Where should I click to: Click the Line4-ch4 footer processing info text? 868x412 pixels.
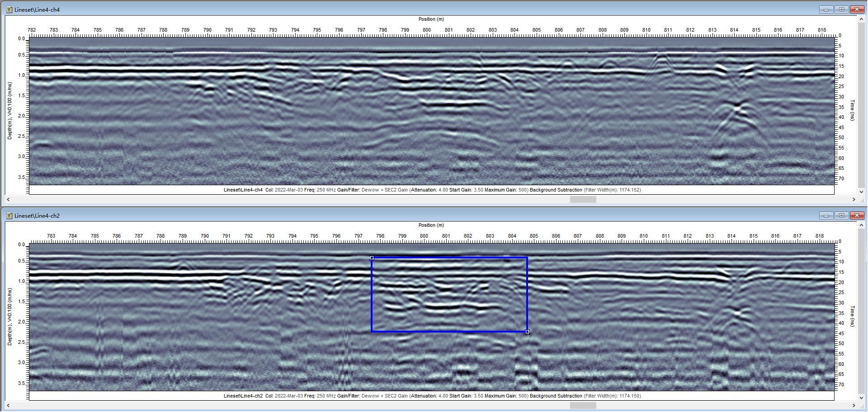(432, 190)
